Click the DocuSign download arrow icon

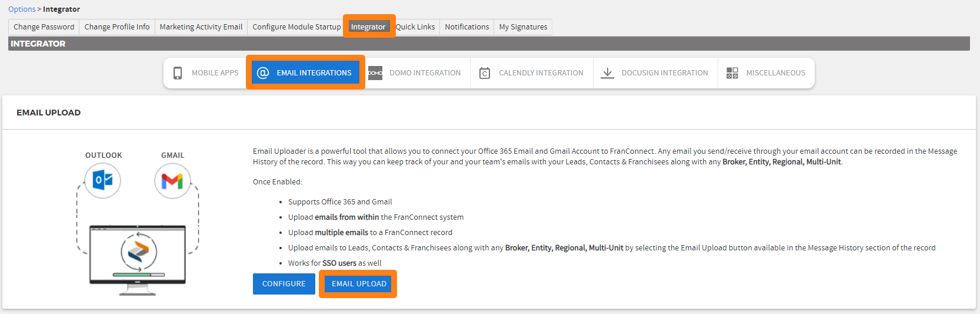(608, 73)
